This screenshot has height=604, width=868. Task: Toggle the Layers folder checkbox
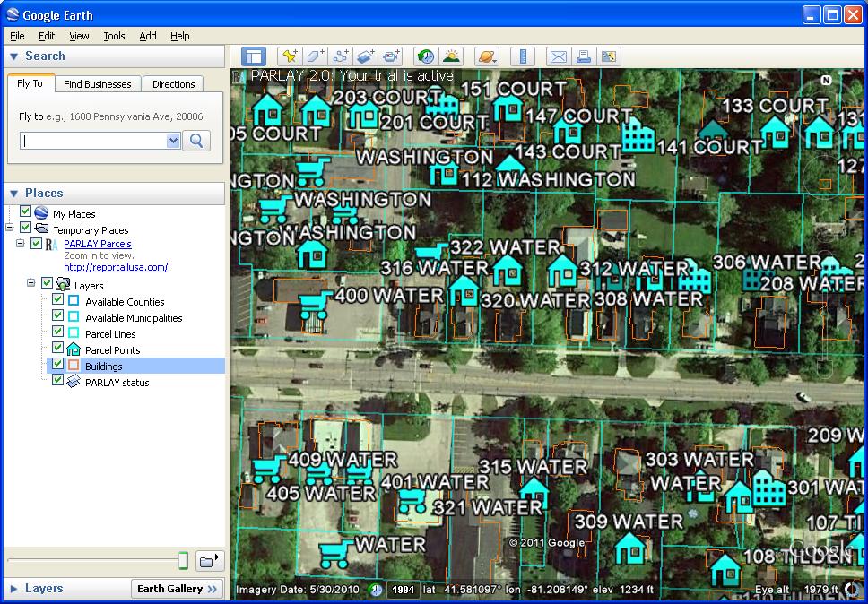(47, 283)
